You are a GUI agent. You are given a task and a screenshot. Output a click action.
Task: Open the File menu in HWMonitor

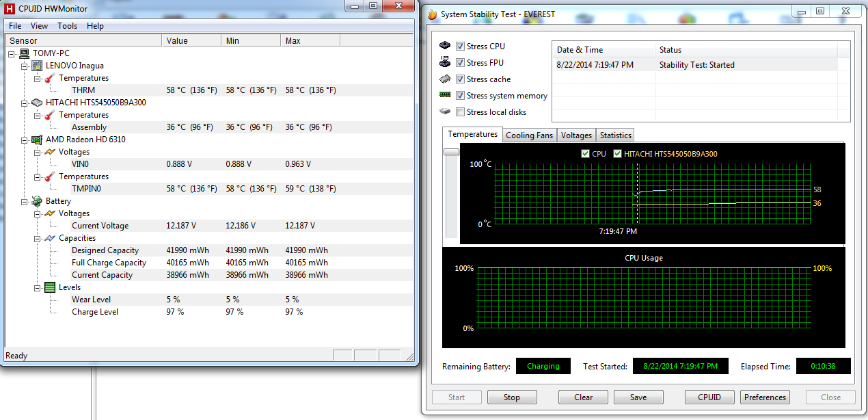tap(15, 26)
